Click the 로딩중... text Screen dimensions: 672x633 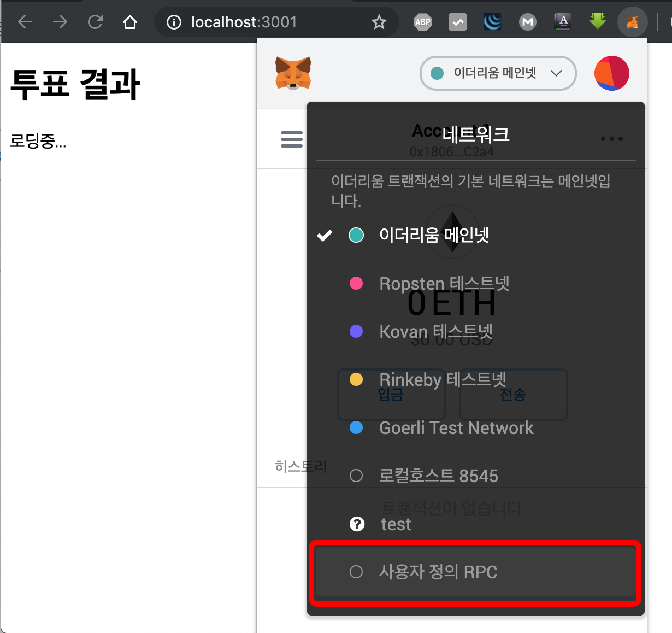pyautogui.click(x=38, y=142)
